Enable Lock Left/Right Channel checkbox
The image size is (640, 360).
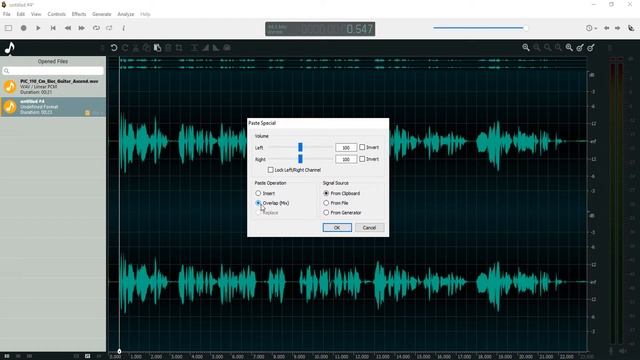tap(271, 170)
